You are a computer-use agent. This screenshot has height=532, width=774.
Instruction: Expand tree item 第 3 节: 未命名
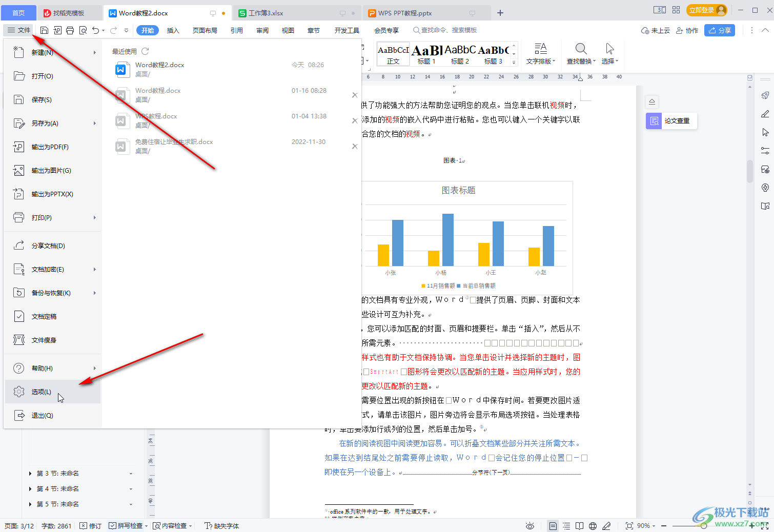click(30, 474)
